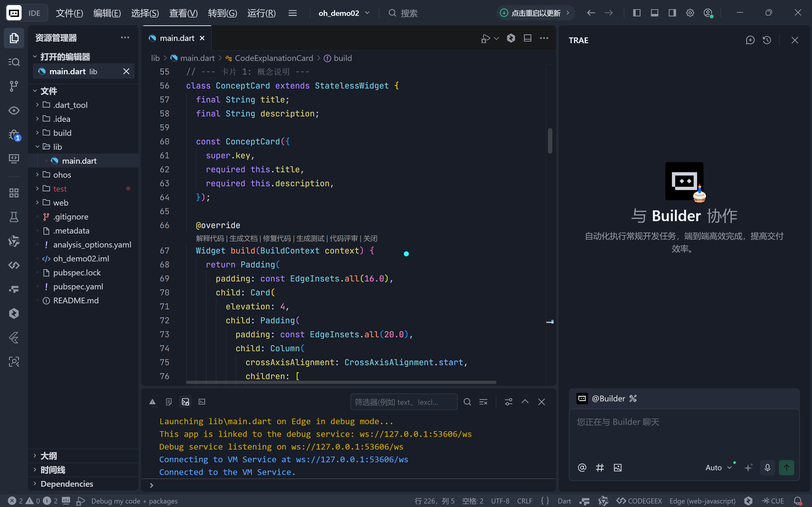This screenshot has width=812, height=507.
Task: Toggle the primary side bar layout
Action: click(636, 13)
